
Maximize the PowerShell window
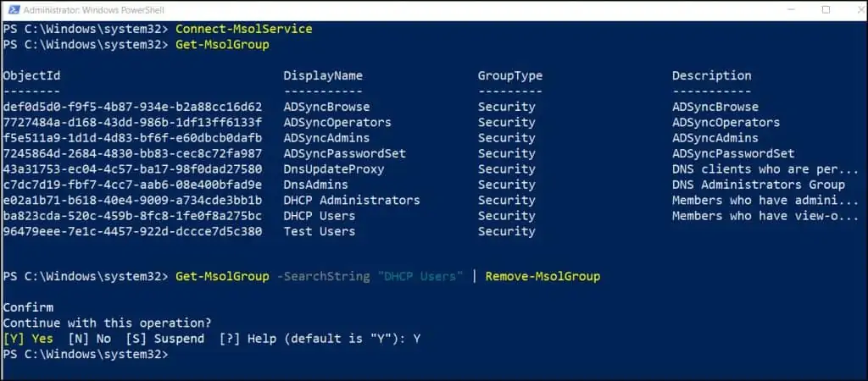826,9
